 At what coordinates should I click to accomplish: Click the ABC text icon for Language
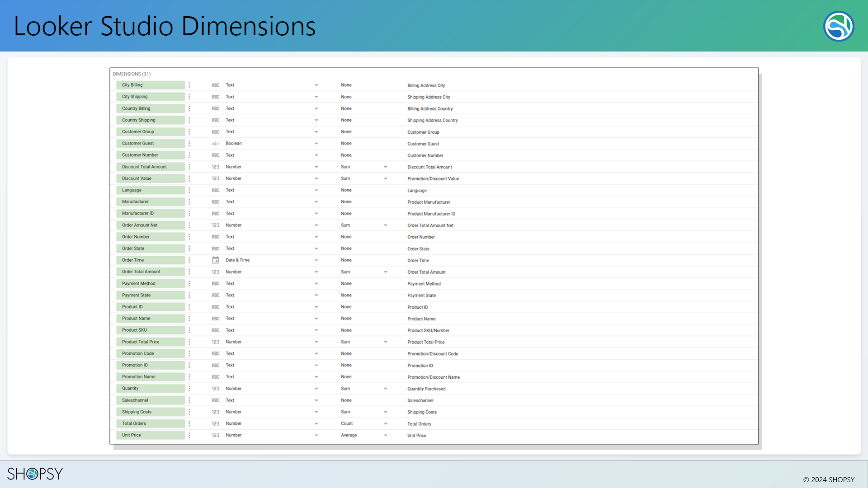(216, 190)
